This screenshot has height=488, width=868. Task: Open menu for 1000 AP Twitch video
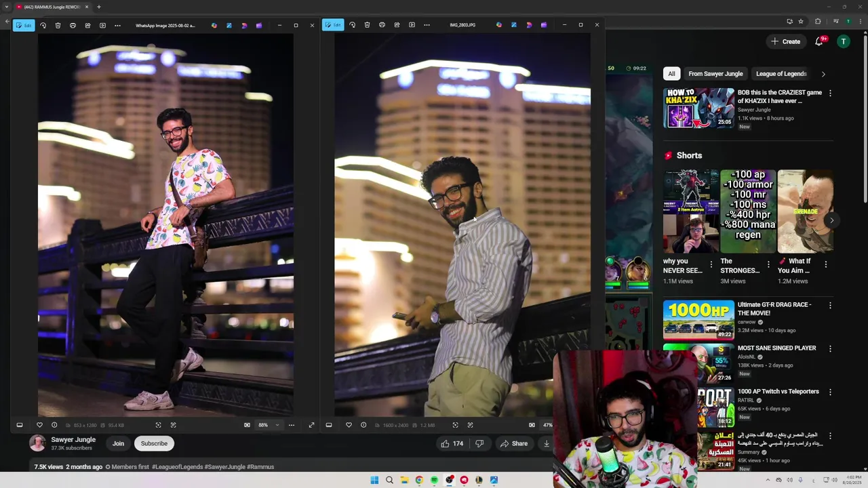830,392
